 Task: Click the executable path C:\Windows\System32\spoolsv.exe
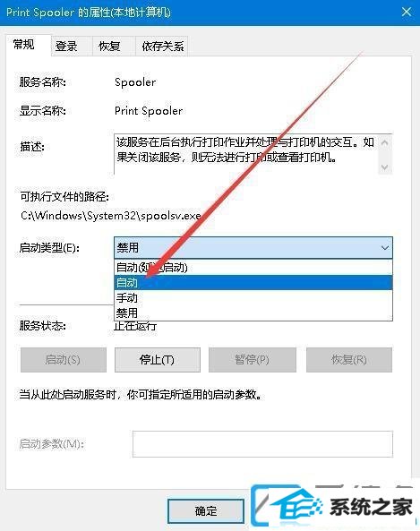click(x=111, y=216)
